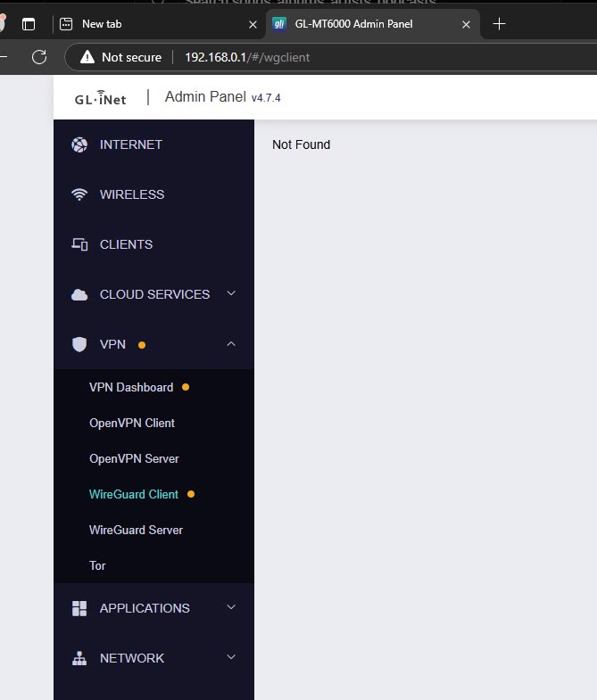Select OpenVPN Client menu item
Viewport: 597px width, 700px height.
132,423
